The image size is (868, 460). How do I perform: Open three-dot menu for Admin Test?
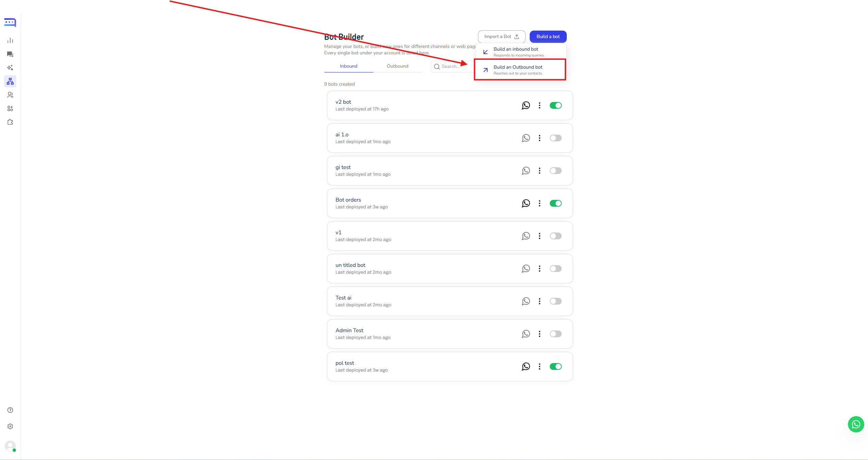[x=539, y=334]
